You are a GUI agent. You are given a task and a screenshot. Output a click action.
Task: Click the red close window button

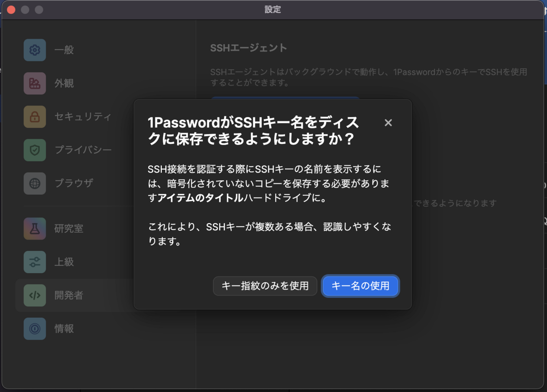(11, 10)
